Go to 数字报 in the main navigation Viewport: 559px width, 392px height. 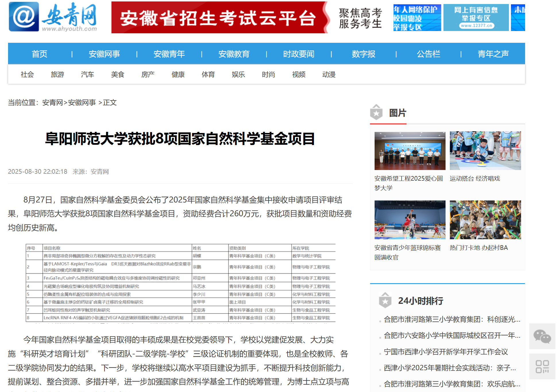(363, 54)
